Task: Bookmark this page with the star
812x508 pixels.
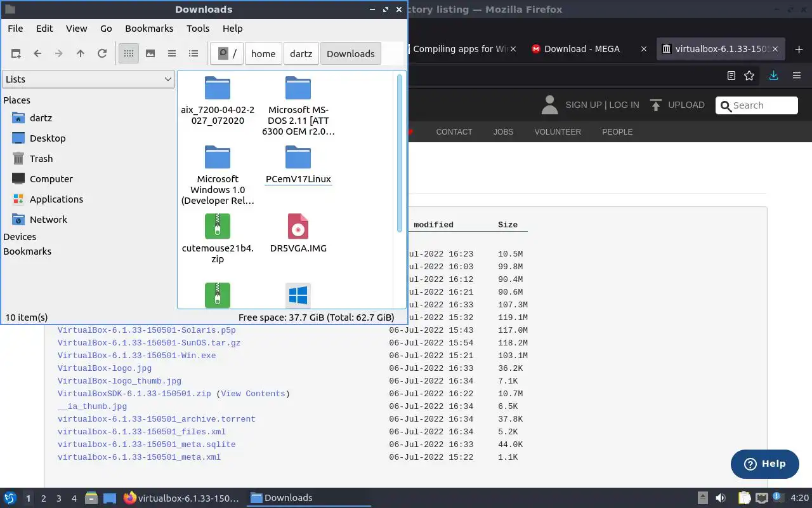Action: click(749, 76)
